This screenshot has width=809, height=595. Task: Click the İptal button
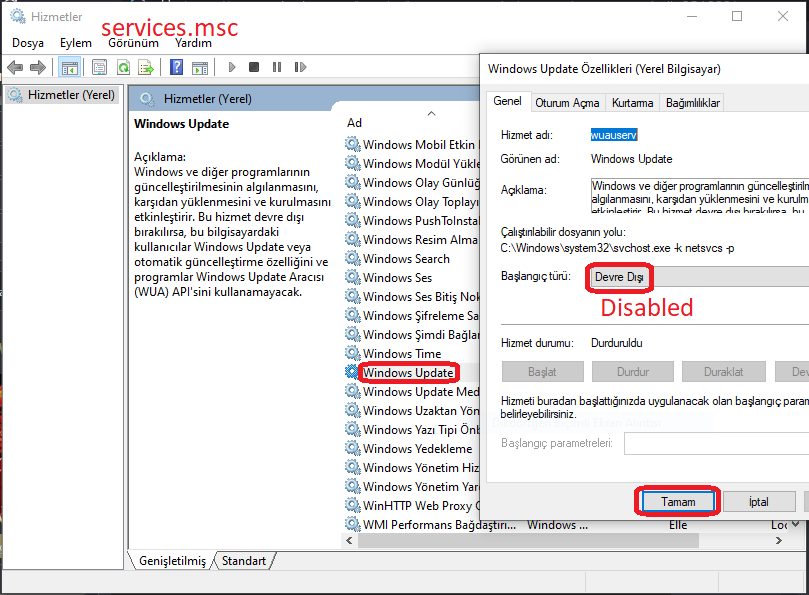[759, 502]
